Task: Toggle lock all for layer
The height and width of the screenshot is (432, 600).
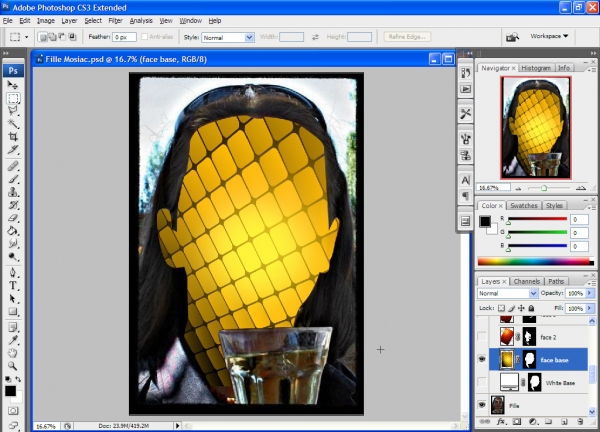Action: [x=531, y=308]
